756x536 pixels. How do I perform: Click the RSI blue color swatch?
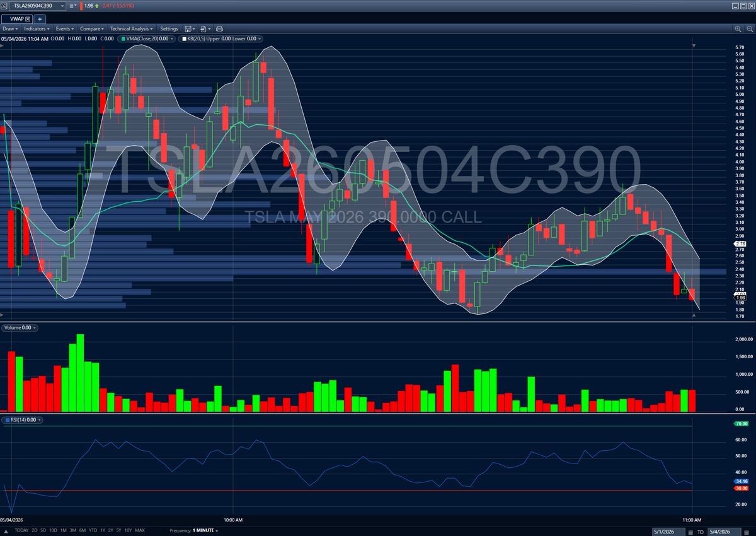pos(6,419)
